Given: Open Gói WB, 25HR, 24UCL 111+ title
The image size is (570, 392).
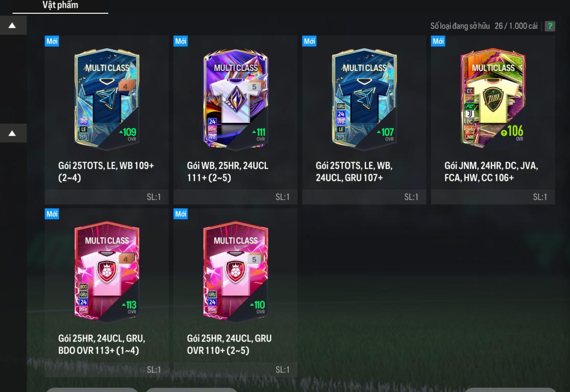Looking at the screenshot, I should tap(228, 171).
